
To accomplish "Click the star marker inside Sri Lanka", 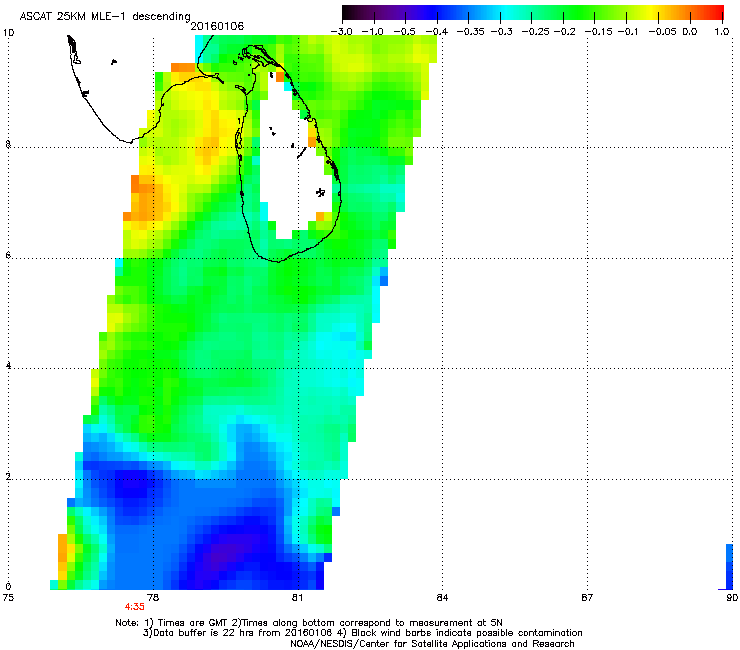I will (320, 192).
